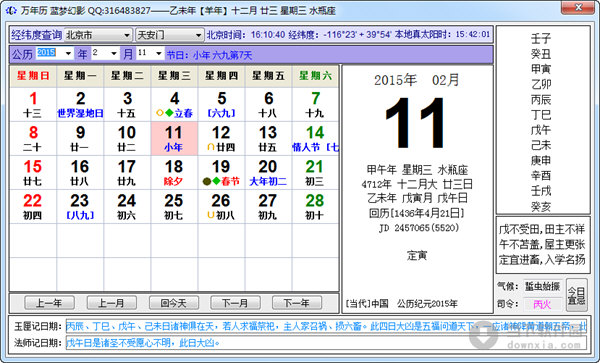
Task: Click the 上一月 button
Action: click(112, 303)
